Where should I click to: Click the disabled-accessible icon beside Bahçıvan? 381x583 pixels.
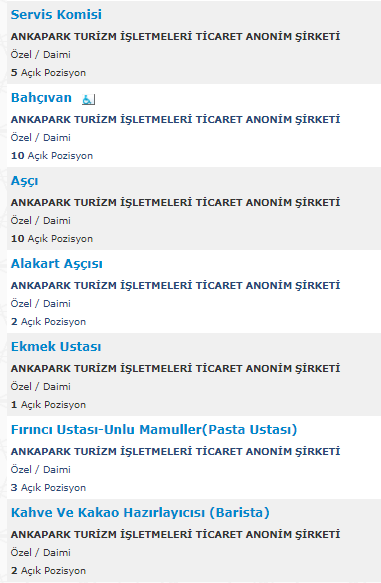pyautogui.click(x=88, y=99)
